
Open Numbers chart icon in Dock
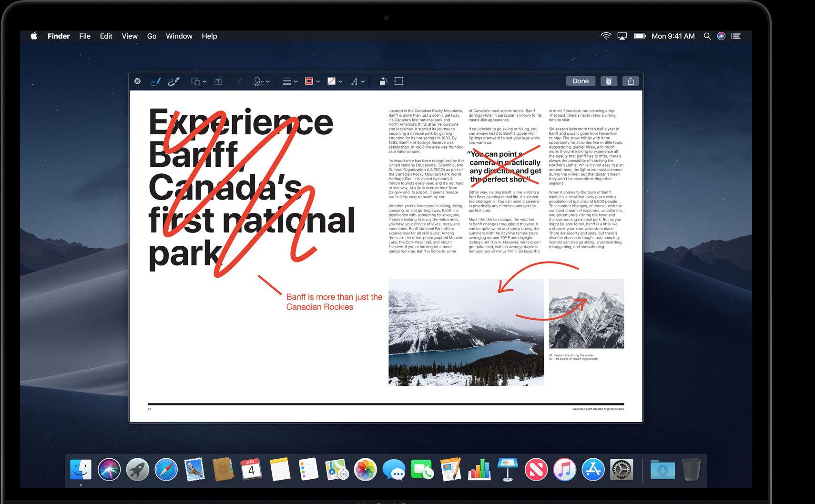(x=479, y=470)
